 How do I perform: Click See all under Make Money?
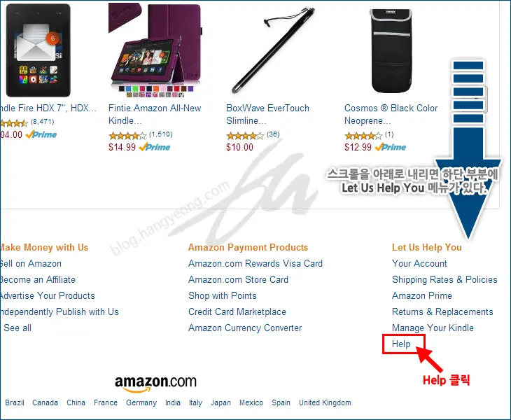click(17, 328)
